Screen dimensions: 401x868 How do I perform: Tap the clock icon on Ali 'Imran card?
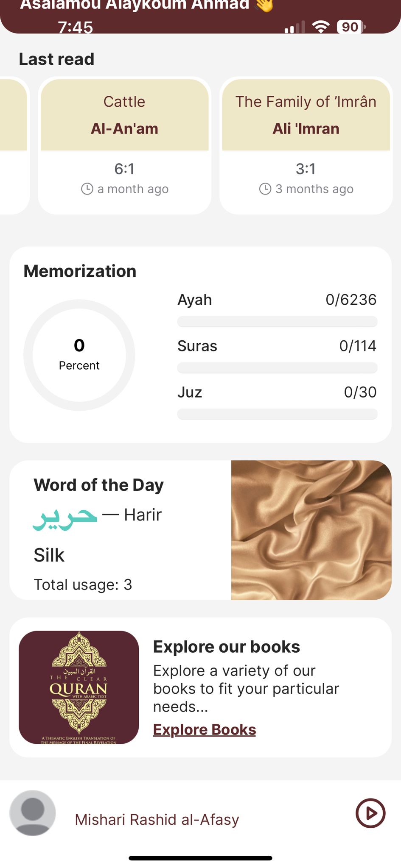(265, 189)
